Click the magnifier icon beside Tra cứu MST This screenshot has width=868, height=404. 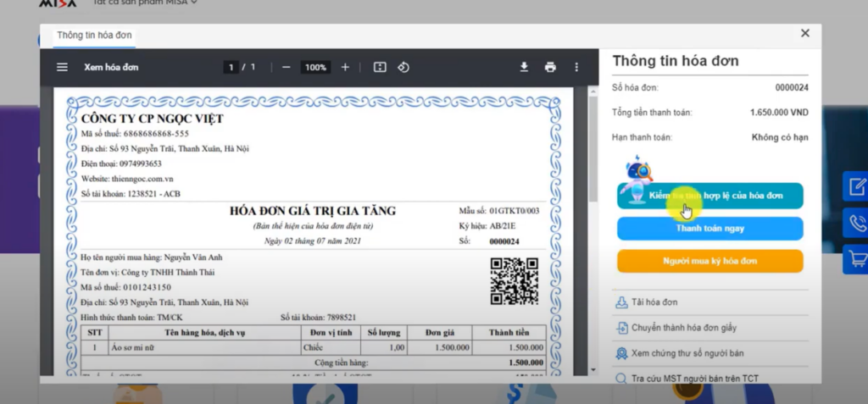(621, 379)
